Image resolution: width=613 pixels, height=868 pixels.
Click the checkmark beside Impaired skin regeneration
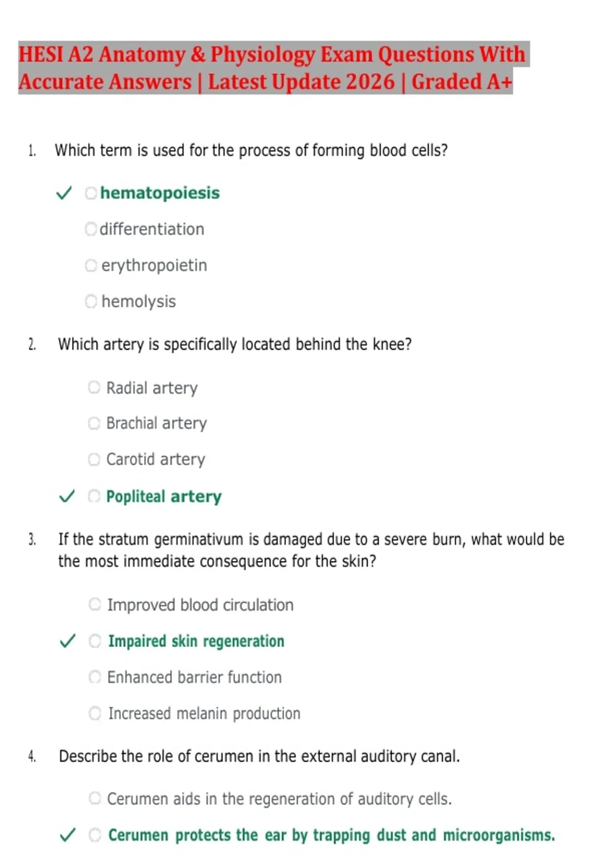click(68, 641)
